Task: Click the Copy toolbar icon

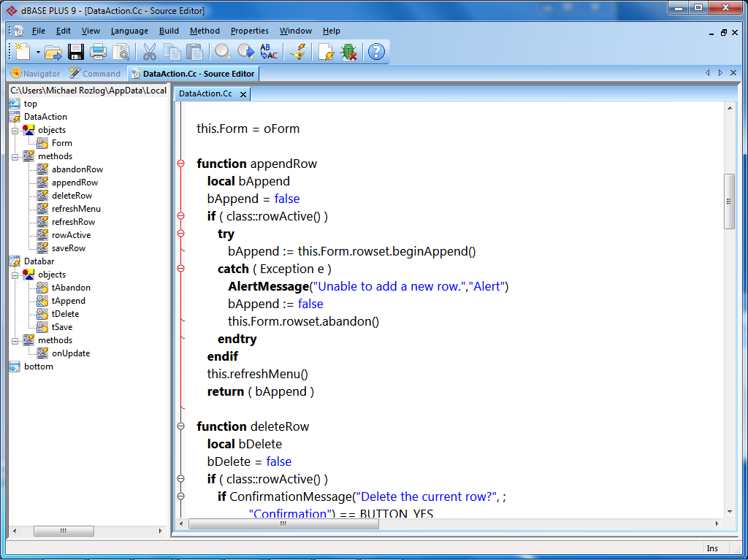Action: (x=172, y=52)
